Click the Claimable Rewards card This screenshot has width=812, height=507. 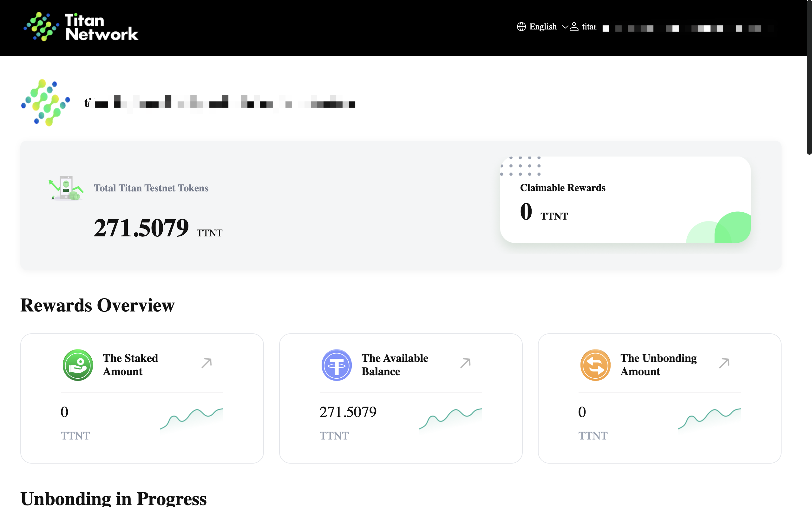coord(625,200)
